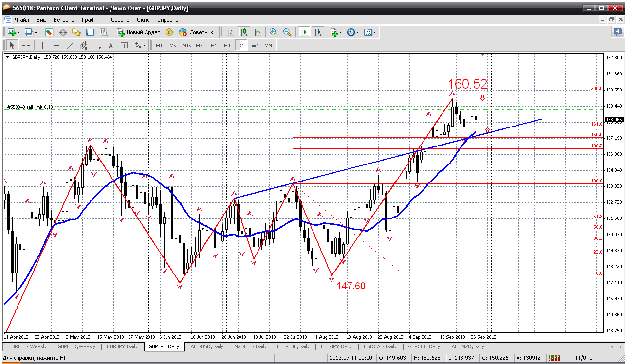Viewport: 627px width, 364px height.
Task: Open the Справка menu
Action: (168, 20)
